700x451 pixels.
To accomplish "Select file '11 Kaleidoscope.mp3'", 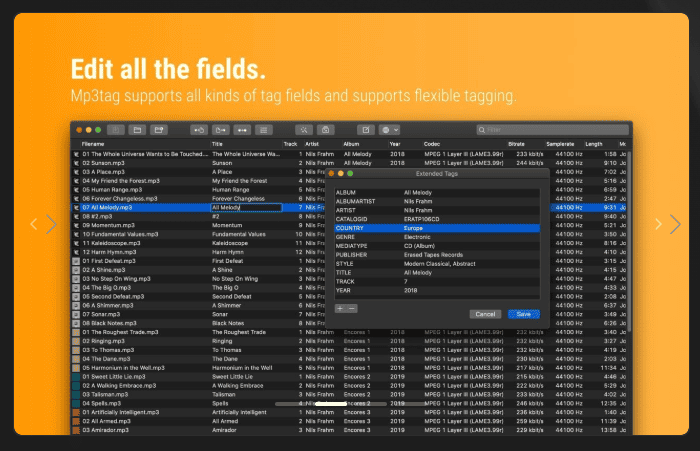I will [x=111, y=243].
